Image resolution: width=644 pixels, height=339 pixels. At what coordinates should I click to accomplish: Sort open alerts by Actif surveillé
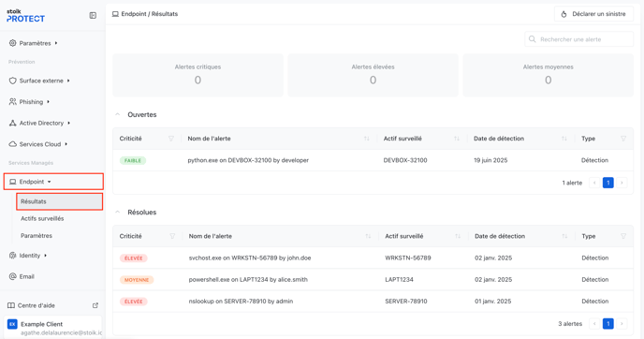click(x=457, y=139)
